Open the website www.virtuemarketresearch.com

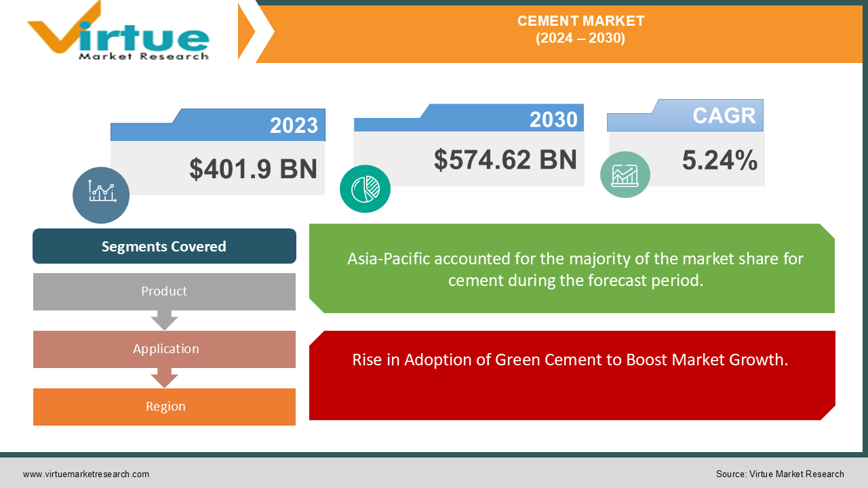[86, 474]
